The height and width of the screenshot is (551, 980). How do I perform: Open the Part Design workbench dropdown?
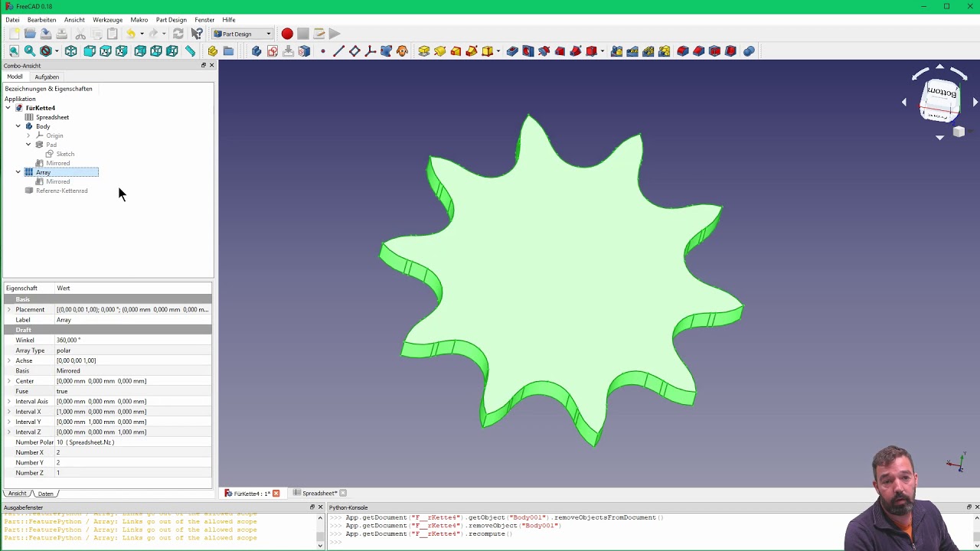pyautogui.click(x=242, y=34)
